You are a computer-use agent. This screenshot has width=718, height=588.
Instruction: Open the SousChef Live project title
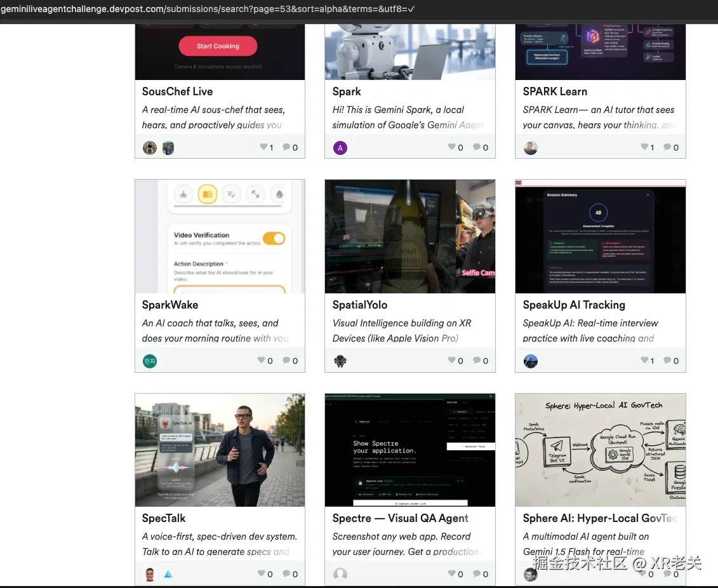[x=177, y=91]
